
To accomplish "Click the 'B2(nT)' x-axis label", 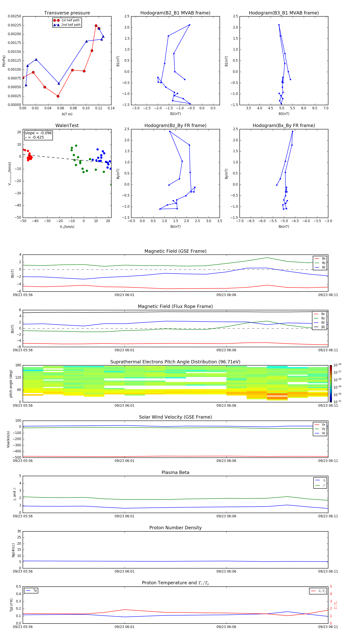I will click(x=175, y=114).
